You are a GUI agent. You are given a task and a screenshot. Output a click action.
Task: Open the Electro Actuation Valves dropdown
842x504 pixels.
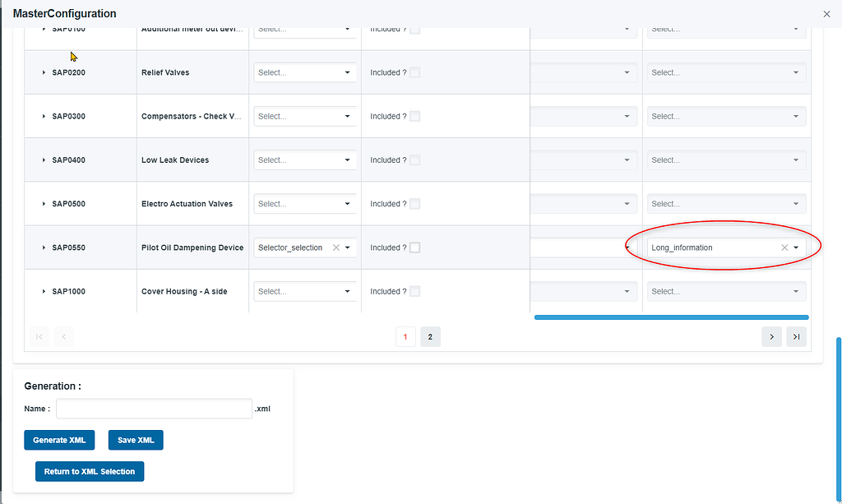tap(304, 203)
